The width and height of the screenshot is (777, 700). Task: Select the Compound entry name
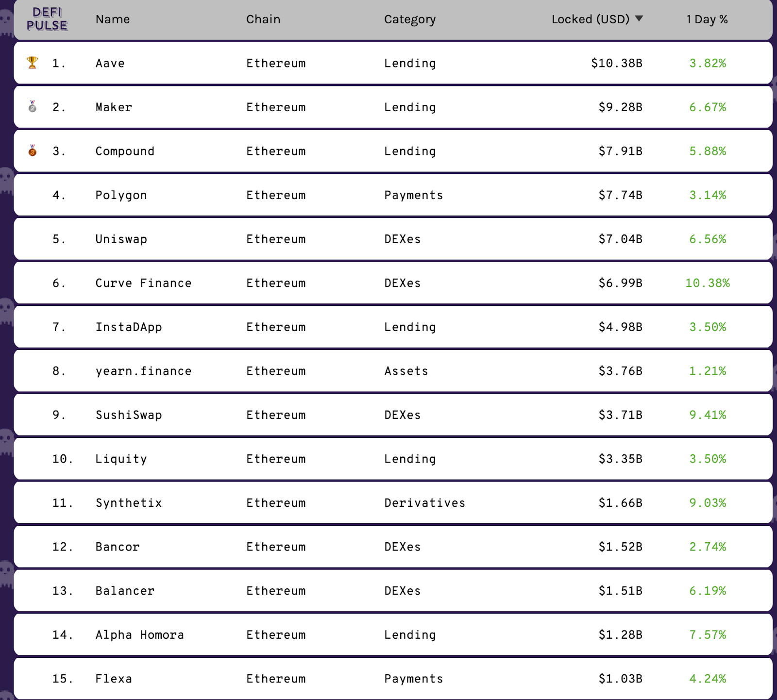[125, 151]
